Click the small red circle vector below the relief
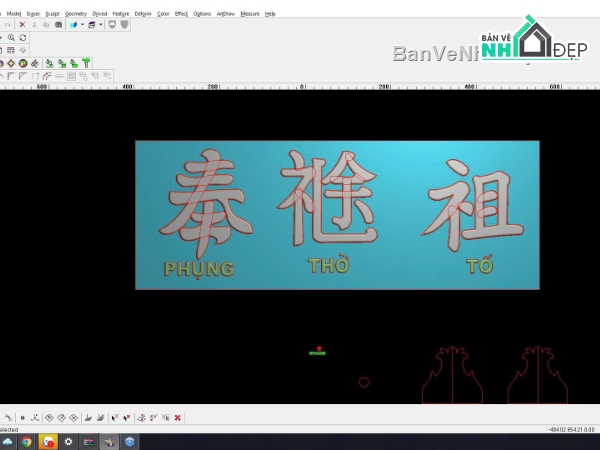Image resolution: width=600 pixels, height=450 pixels. 364,382
